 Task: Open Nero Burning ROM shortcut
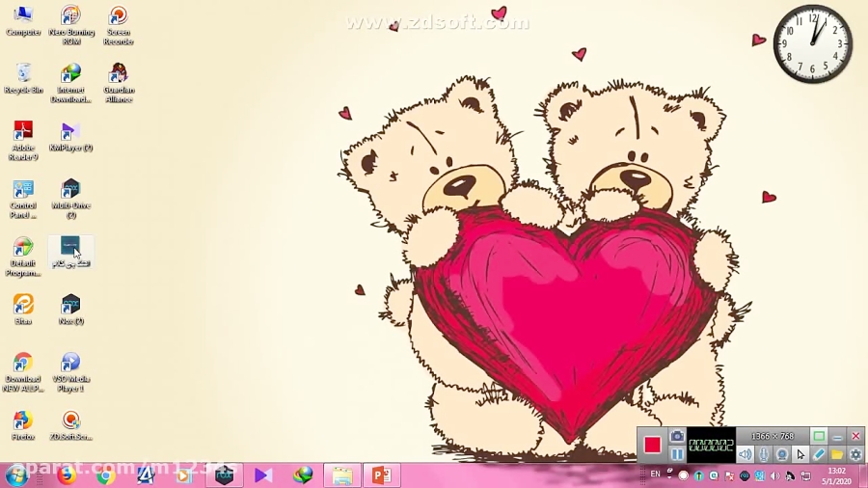point(70,25)
